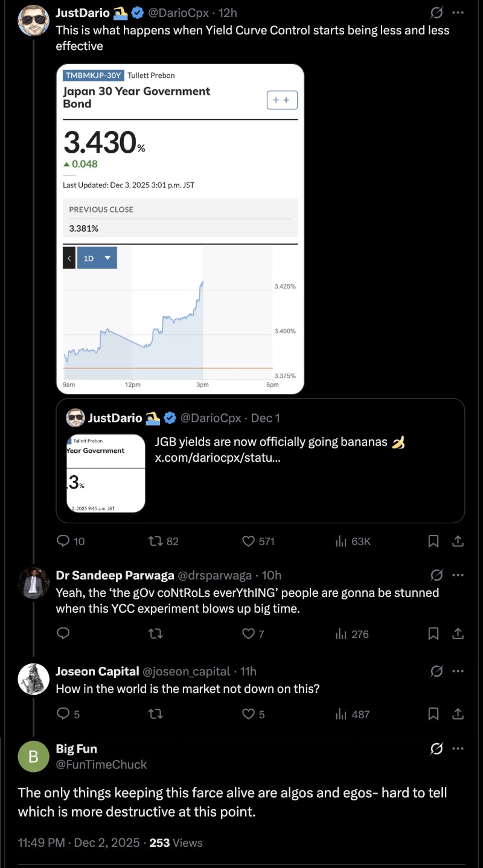Open more options on Sandeep Parwaga's reply
Screen dimensions: 483x868
458,575
